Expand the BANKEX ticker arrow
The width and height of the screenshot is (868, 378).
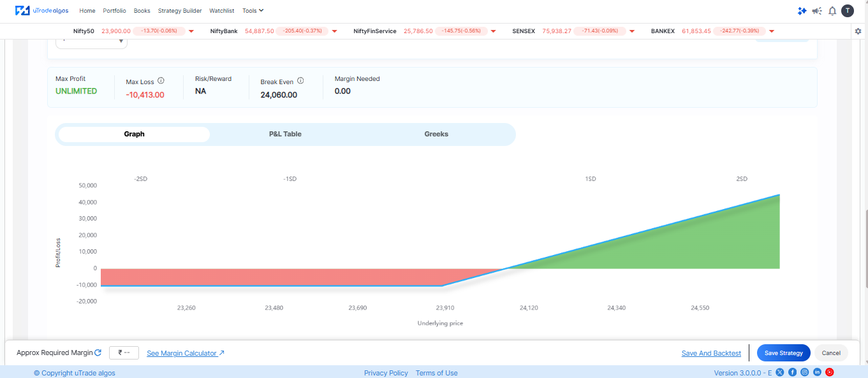[772, 31]
